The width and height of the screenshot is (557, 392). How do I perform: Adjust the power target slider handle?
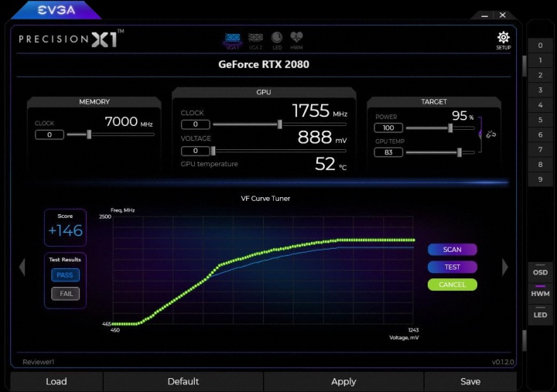tap(450, 128)
